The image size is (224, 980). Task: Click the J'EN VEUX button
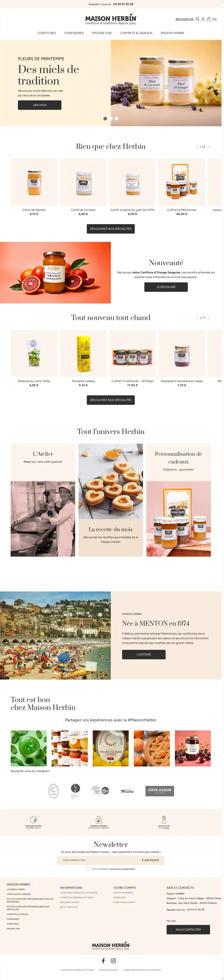[39, 105]
